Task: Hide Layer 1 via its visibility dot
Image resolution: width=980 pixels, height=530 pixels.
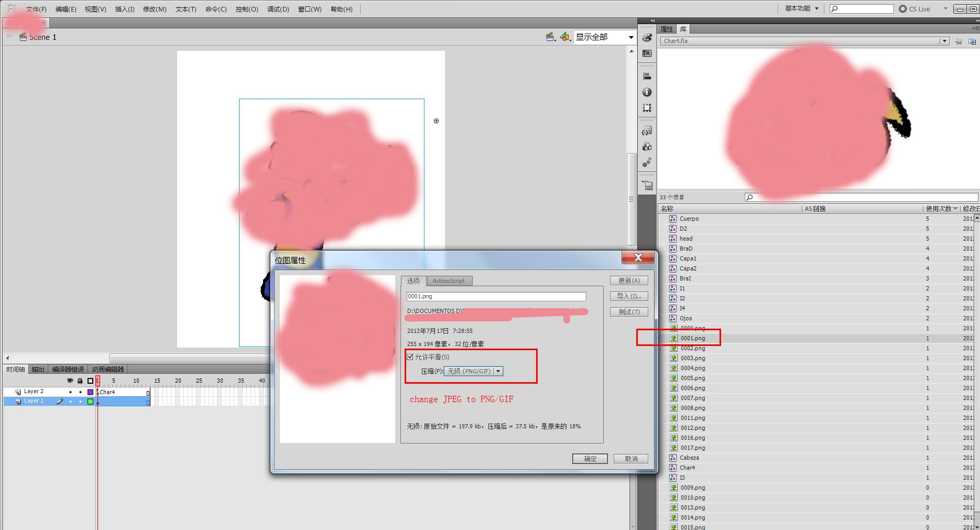Action: pos(70,402)
